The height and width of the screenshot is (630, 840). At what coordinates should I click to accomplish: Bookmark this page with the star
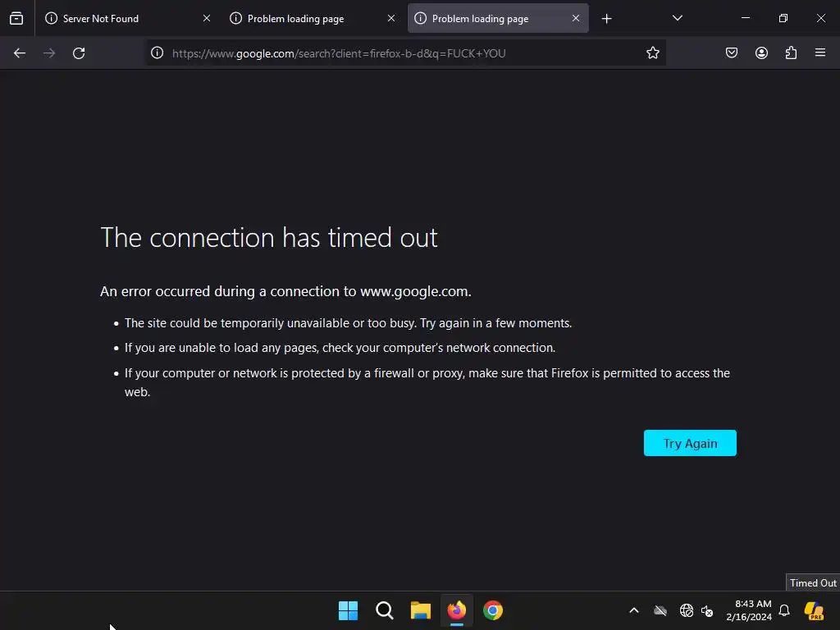click(x=652, y=52)
